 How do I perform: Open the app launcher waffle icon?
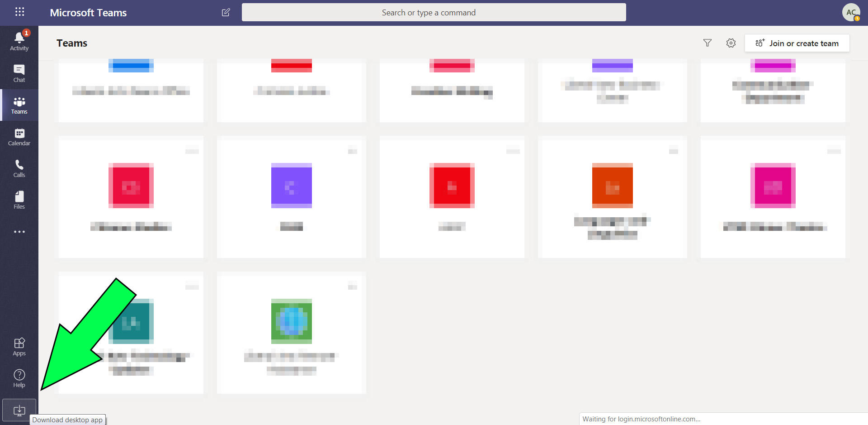tap(19, 12)
